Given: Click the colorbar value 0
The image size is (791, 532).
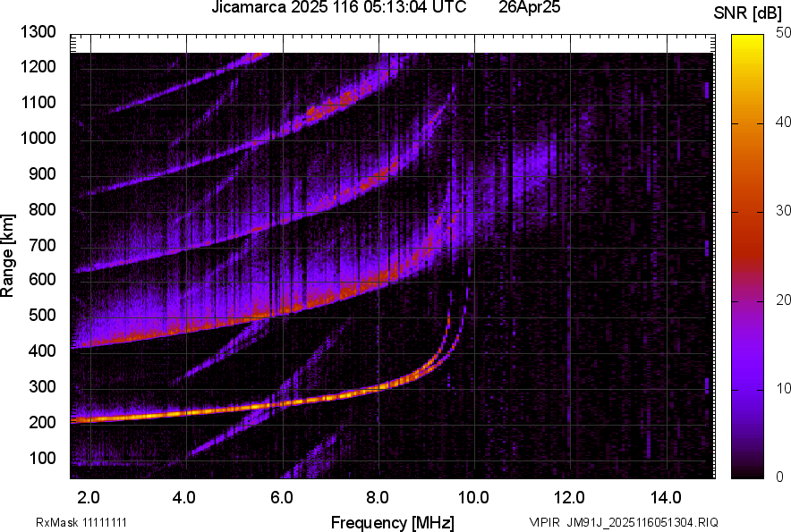Looking at the screenshot, I should tap(780, 477).
